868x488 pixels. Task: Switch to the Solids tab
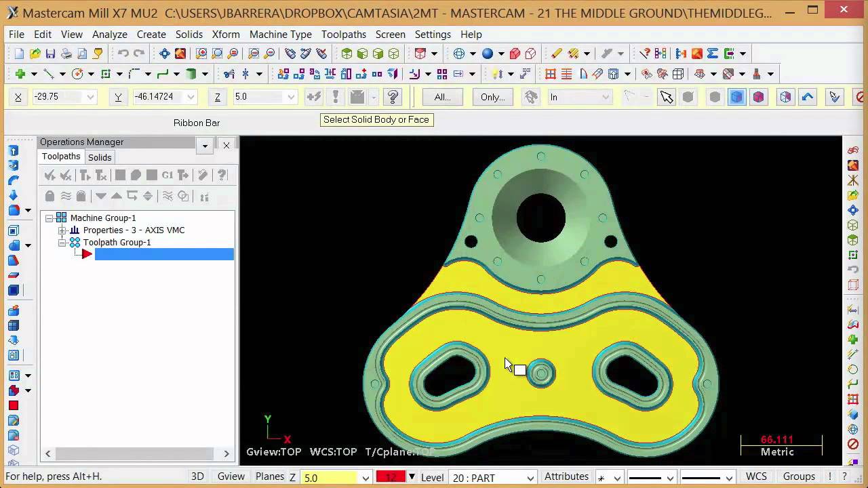point(100,157)
